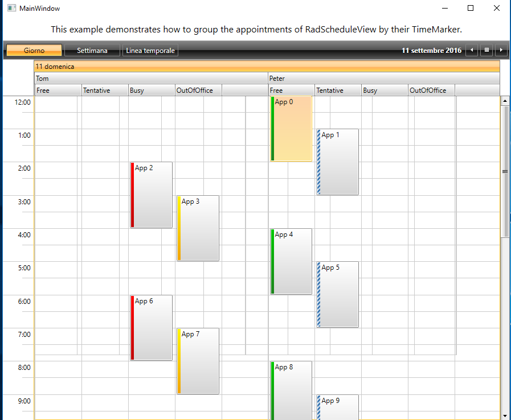Viewport: 511px width, 420px height.
Task: Go to the next day arrow
Action: point(501,50)
